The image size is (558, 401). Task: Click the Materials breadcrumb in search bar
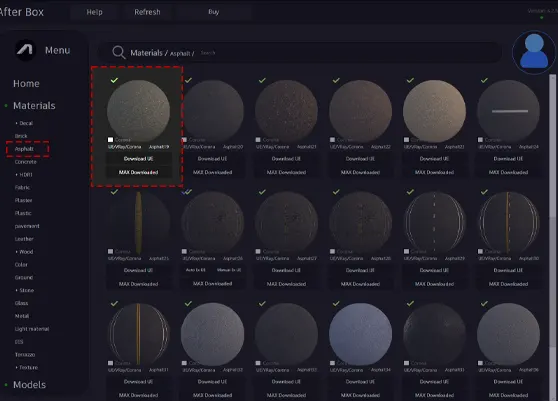pos(146,53)
